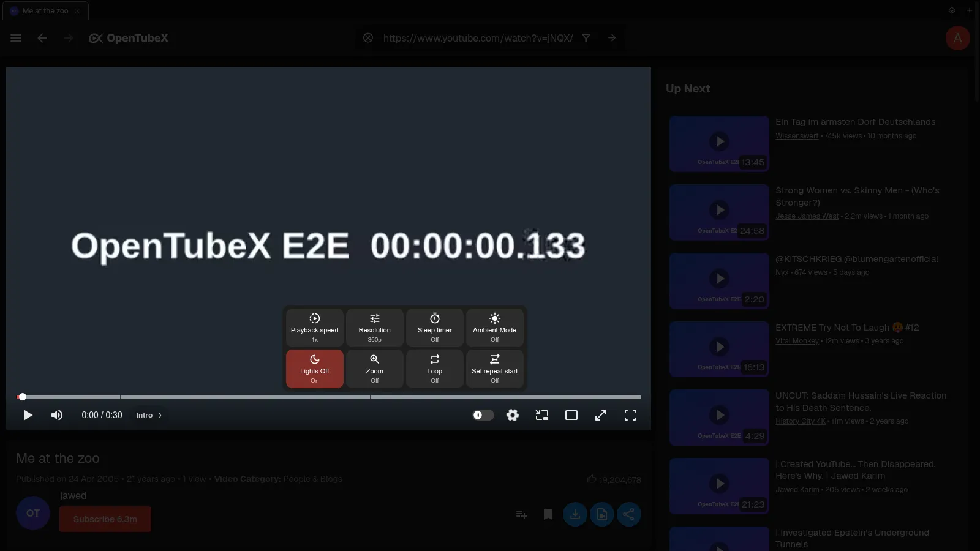Open 'I Created YouTube... Then Disappeared' title

point(856,470)
